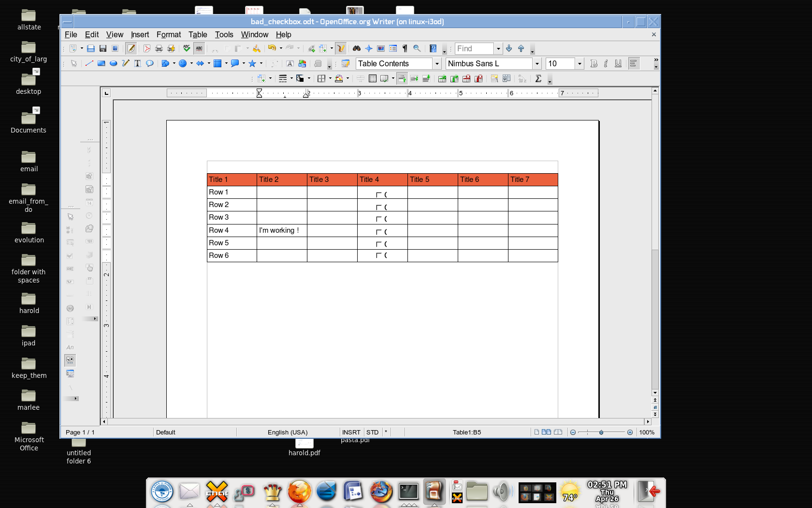This screenshot has height=508, width=812.
Task: Toggle the checkbox in Row 1
Action: click(x=379, y=194)
